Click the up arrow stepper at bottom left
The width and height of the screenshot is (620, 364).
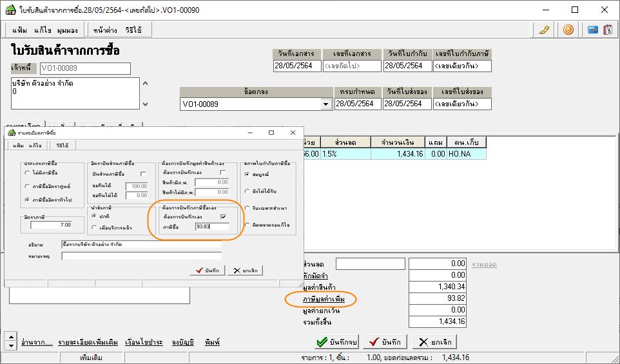(x=11, y=337)
